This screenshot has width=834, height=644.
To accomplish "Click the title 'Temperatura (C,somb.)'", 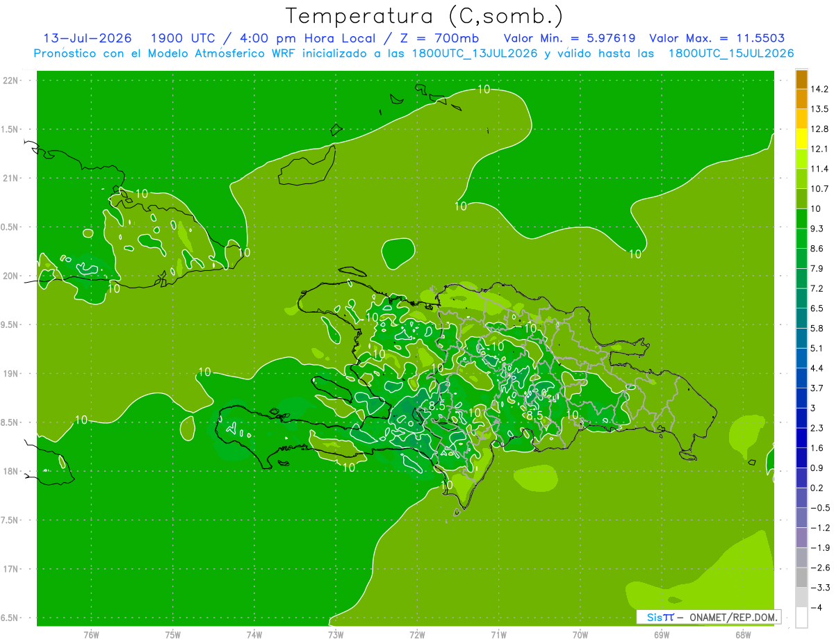I will [x=425, y=16].
